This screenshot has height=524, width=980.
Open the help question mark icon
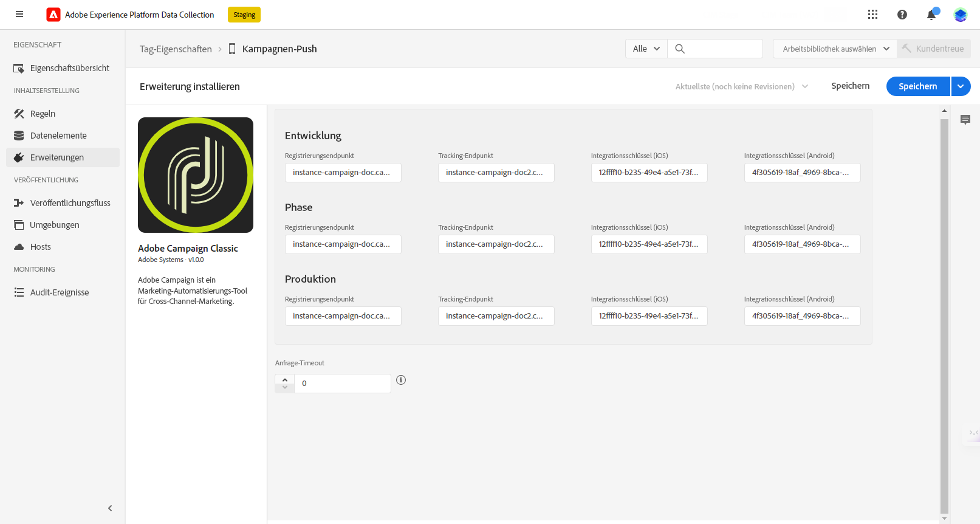point(902,15)
